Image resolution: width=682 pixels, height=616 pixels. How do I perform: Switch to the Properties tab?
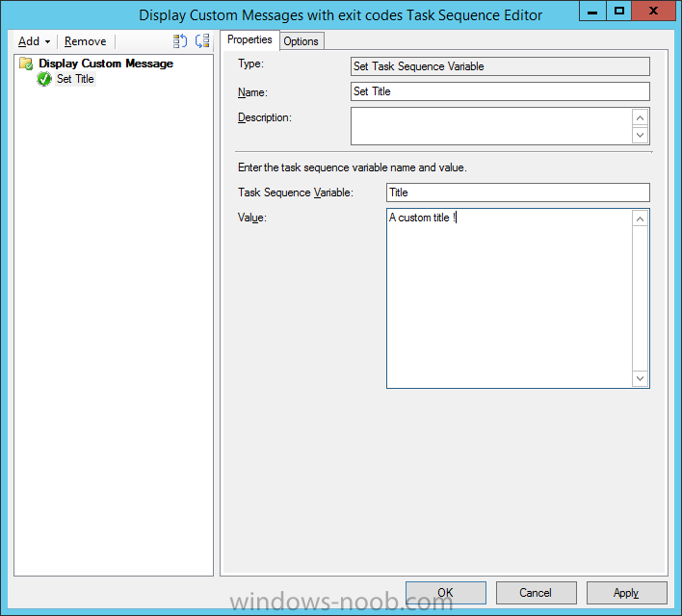pyautogui.click(x=249, y=40)
